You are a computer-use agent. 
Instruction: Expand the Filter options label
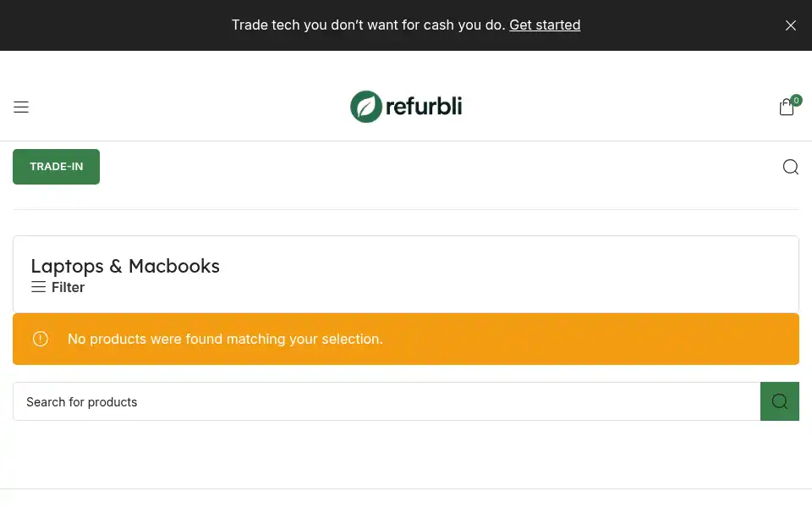pyautogui.click(x=68, y=287)
